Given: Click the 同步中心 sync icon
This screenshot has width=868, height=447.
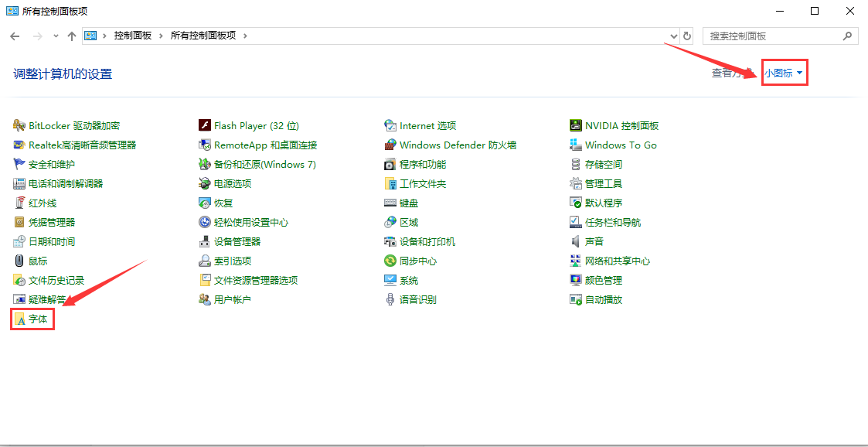Looking at the screenshot, I should coord(390,261).
